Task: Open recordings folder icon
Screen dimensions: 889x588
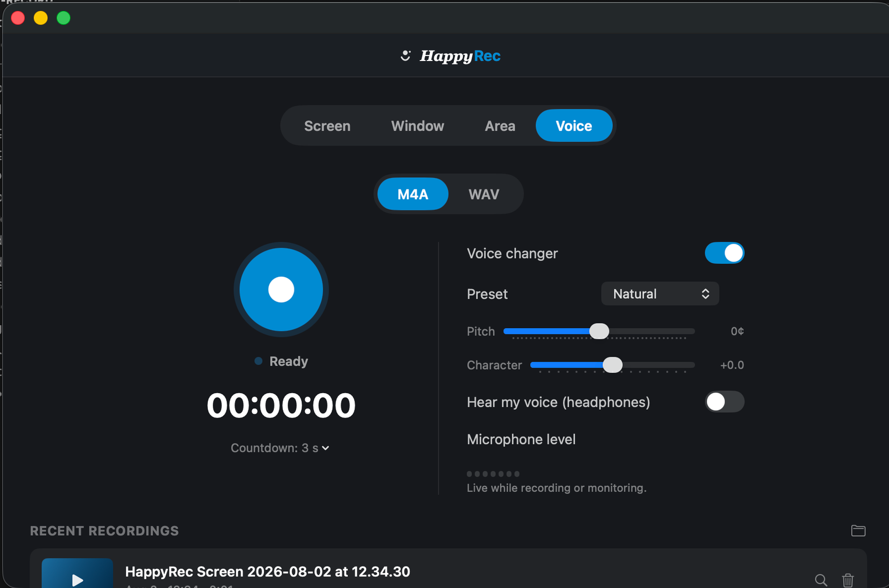Action: click(x=858, y=531)
